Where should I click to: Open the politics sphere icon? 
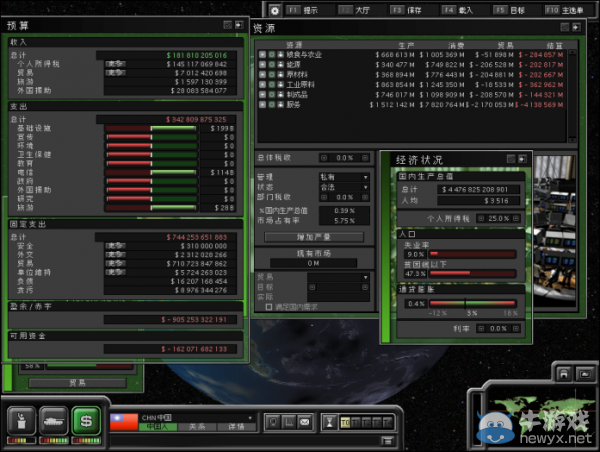click(x=21, y=421)
